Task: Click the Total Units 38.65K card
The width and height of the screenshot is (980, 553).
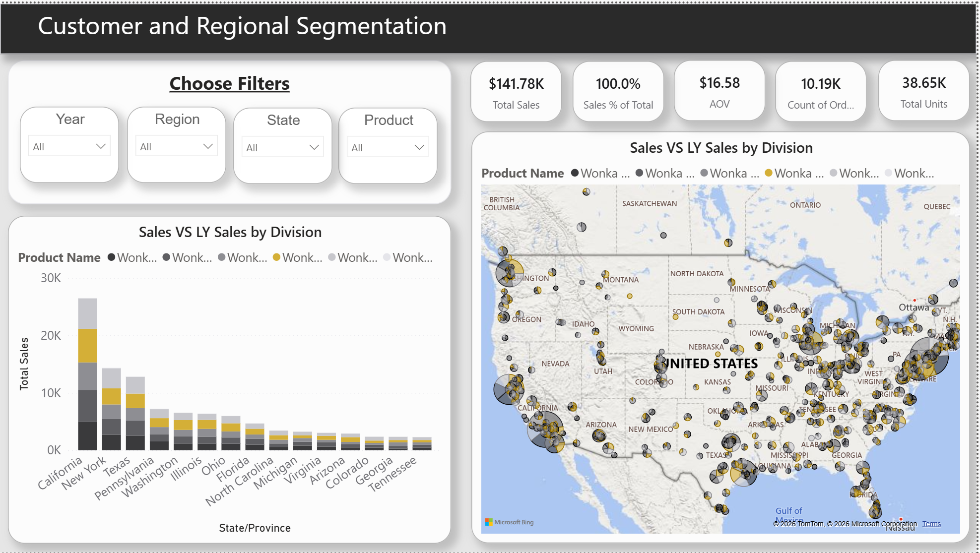Action: 923,91
